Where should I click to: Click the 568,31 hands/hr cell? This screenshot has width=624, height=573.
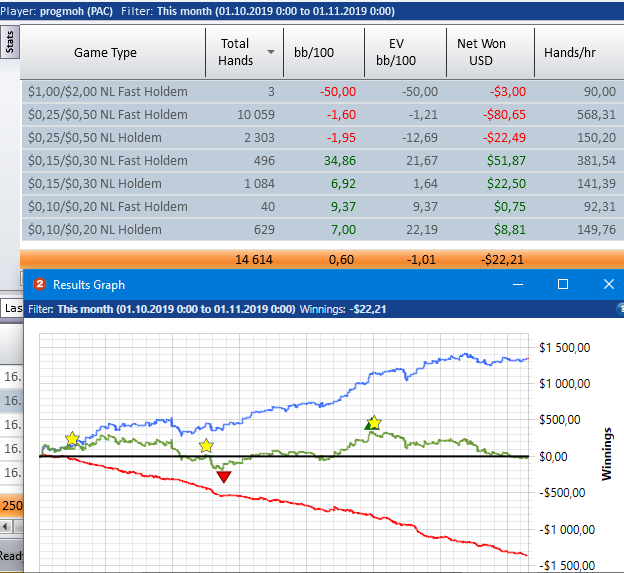[x=597, y=115]
